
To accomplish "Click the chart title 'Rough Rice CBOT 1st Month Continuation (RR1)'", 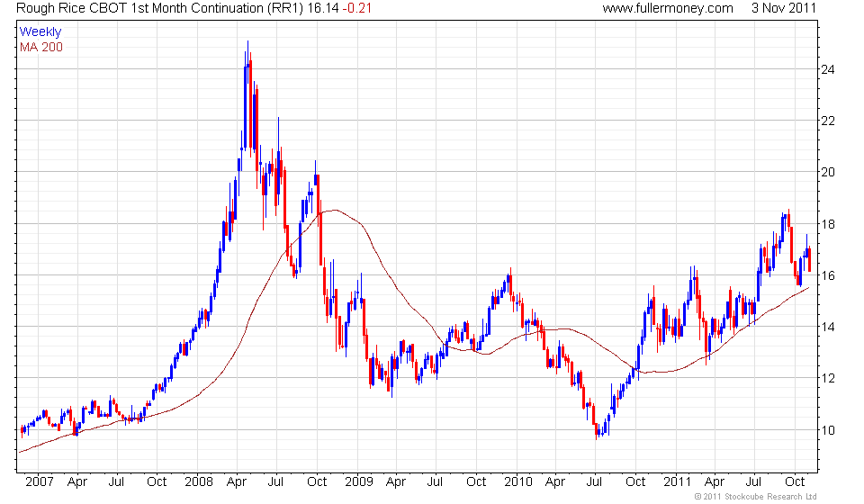I will (160, 8).
